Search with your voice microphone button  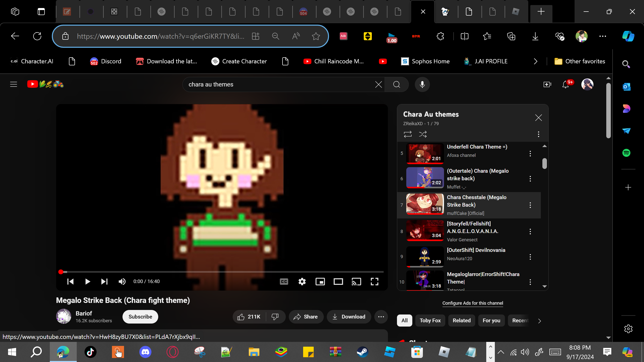[x=422, y=84]
